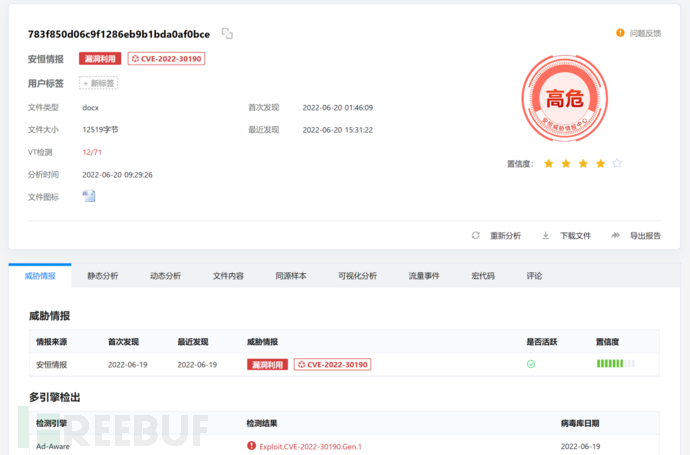
Task: Open the 评论 tab
Action: tap(534, 276)
